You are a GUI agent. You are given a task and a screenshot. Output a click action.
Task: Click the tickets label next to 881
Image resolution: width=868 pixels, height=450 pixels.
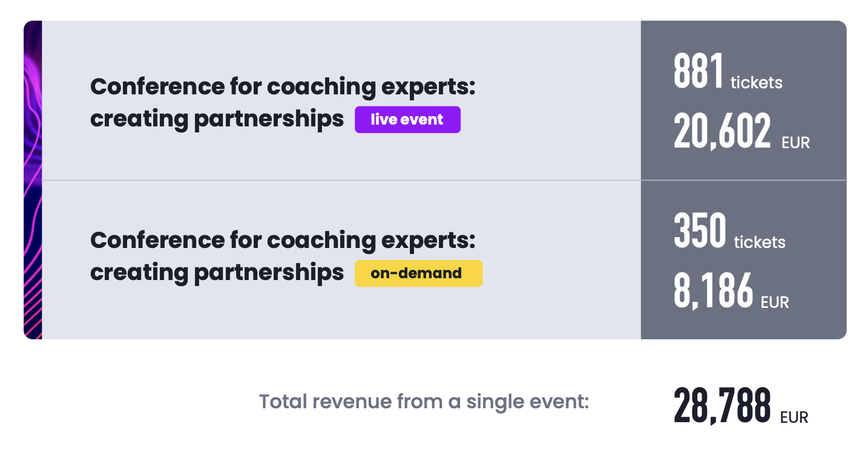(x=757, y=82)
